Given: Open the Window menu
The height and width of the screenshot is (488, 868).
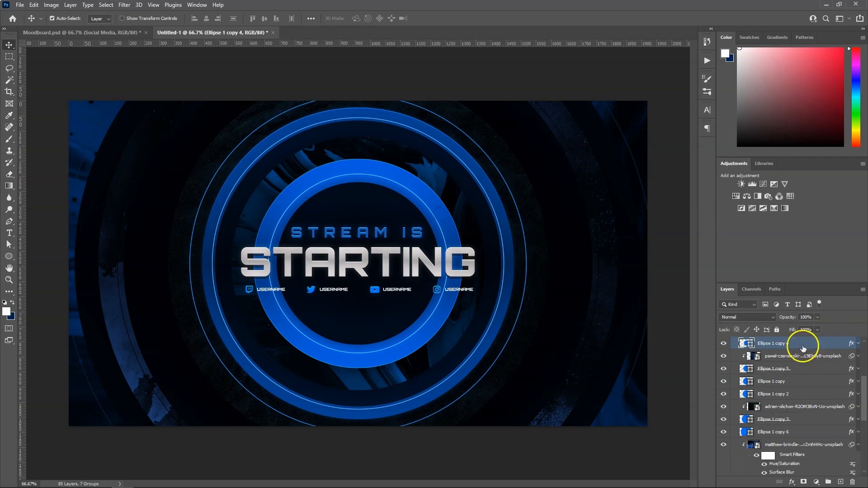Looking at the screenshot, I should click(197, 5).
